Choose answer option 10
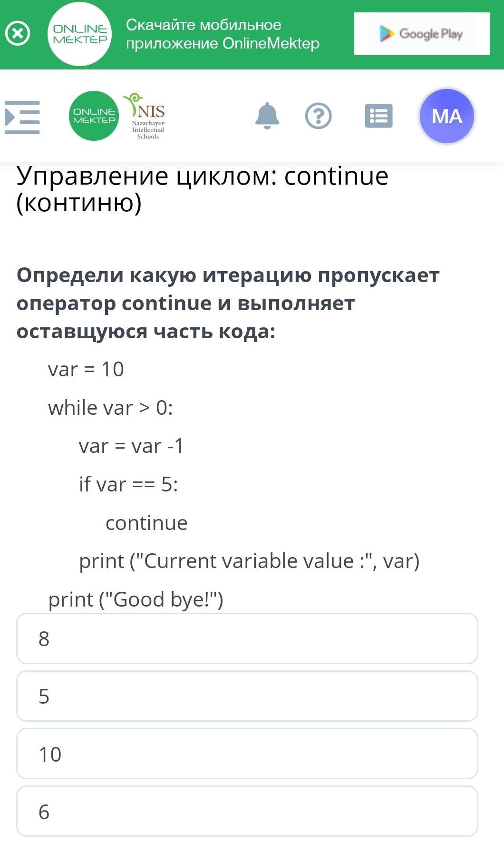This screenshot has width=504, height=863. click(247, 754)
